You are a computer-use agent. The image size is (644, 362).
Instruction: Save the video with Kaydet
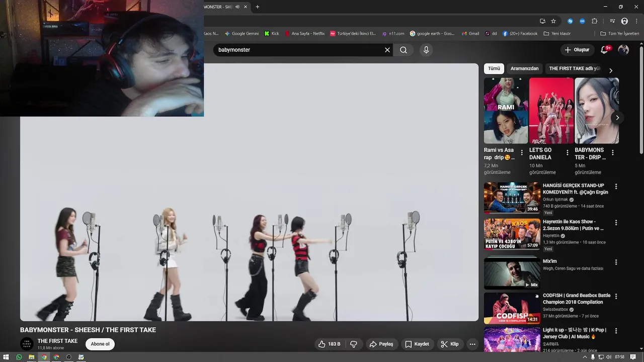[417, 344]
